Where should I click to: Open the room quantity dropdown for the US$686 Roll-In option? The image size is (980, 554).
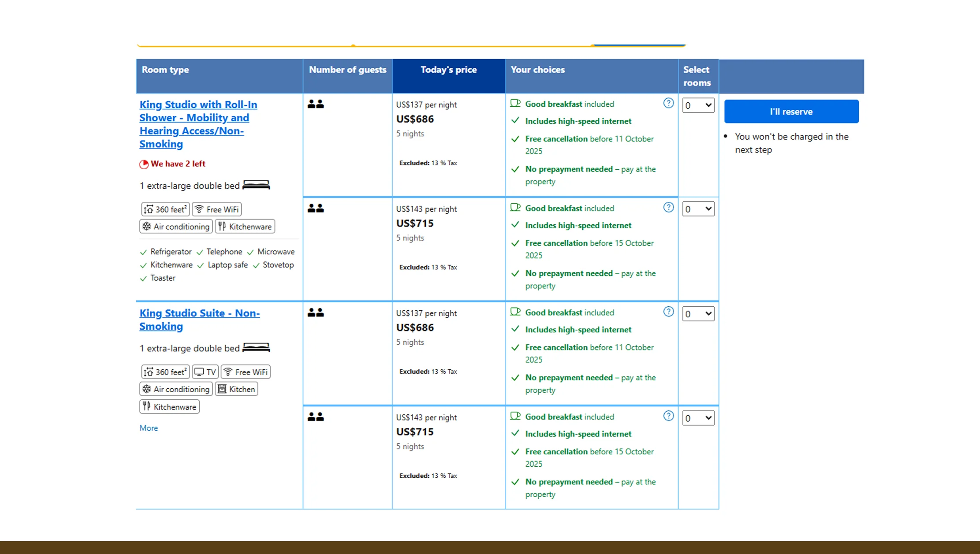(698, 105)
